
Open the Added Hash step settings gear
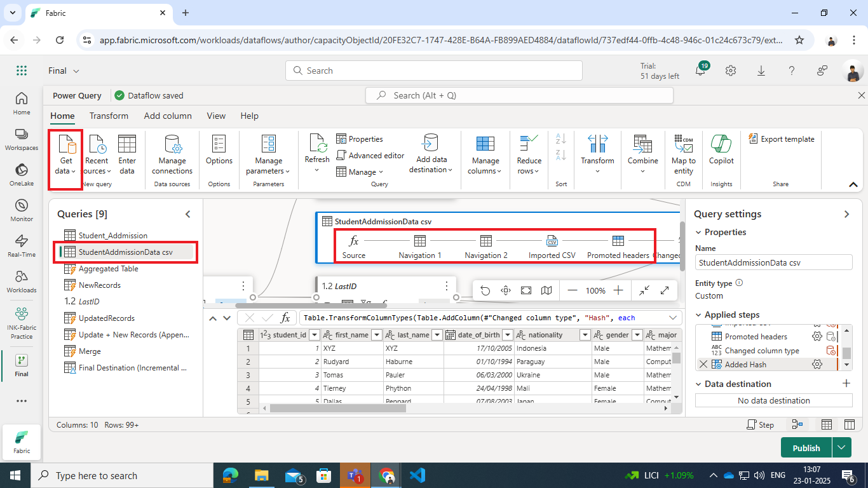point(817,364)
